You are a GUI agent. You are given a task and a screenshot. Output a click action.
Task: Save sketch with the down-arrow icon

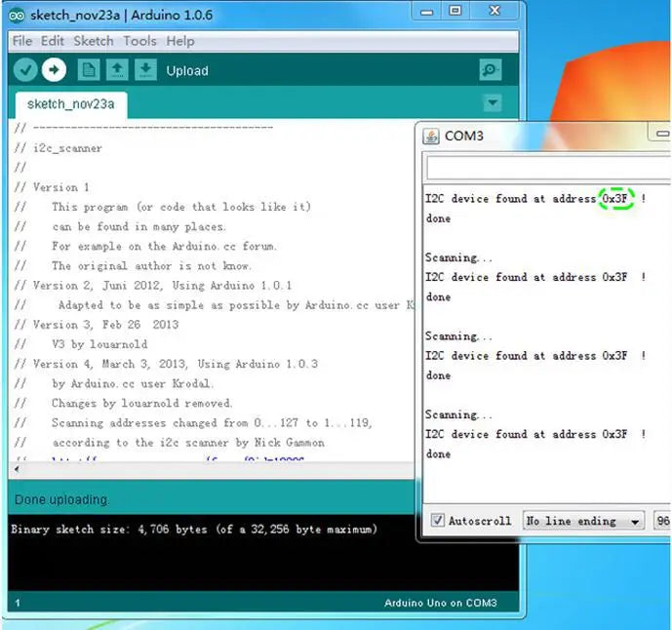tap(145, 70)
